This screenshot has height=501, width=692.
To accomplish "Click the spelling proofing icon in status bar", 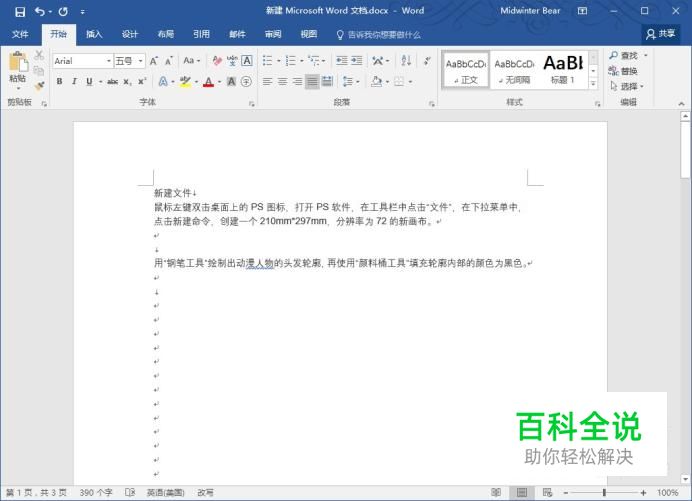I will point(130,492).
